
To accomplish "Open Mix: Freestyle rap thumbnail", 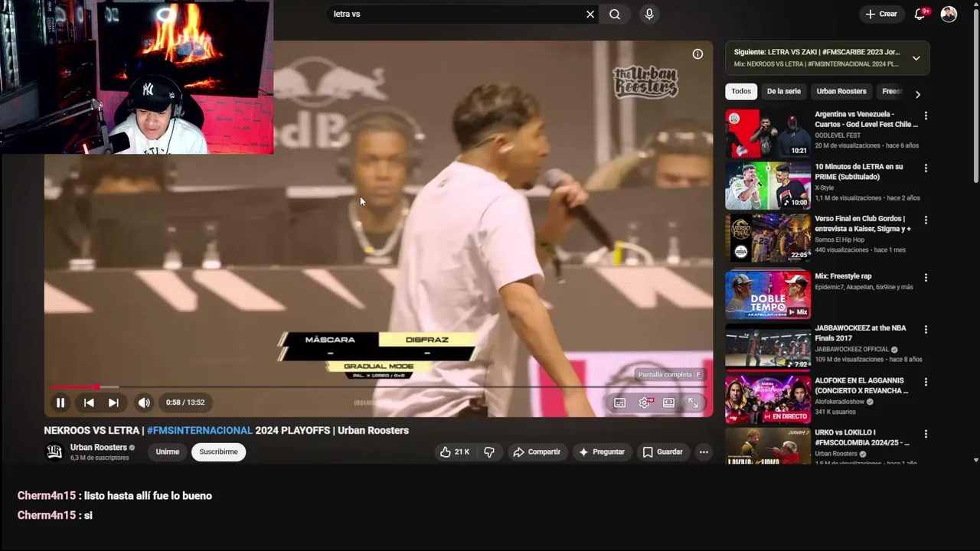I will (768, 295).
